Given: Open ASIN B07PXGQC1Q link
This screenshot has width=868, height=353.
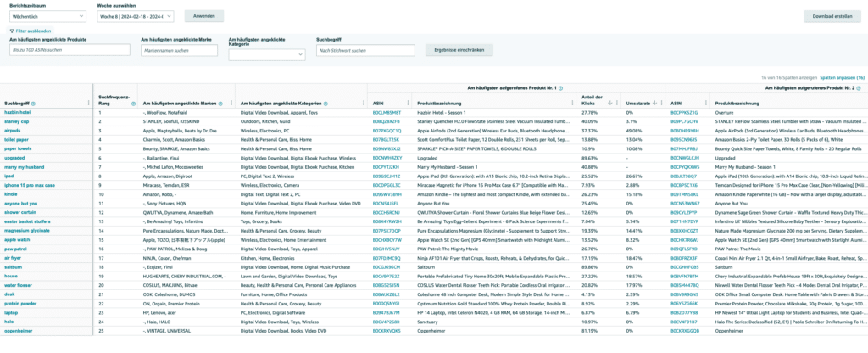Looking at the screenshot, I should (x=387, y=131).
